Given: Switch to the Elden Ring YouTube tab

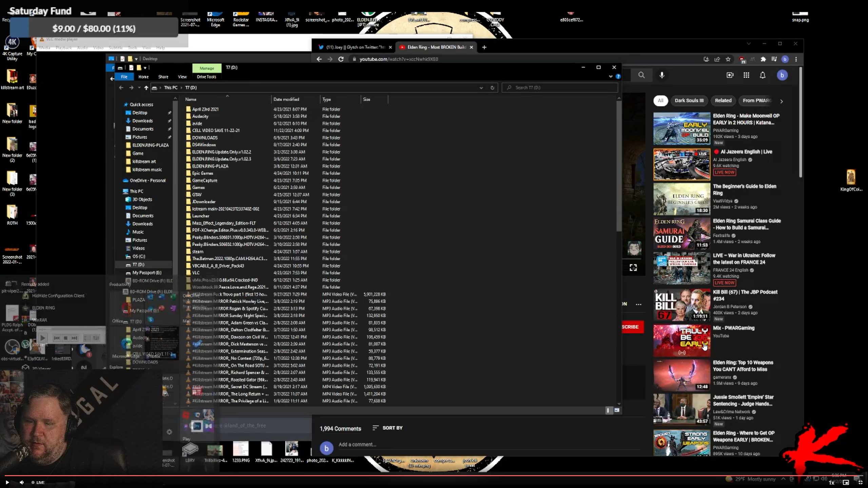Looking at the screenshot, I should tap(437, 47).
